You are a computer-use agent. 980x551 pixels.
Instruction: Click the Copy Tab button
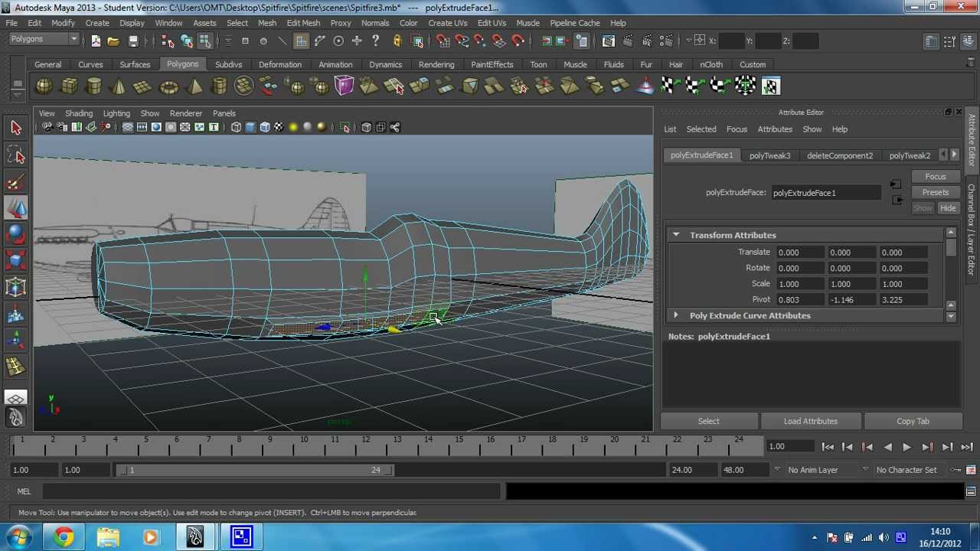tap(913, 421)
